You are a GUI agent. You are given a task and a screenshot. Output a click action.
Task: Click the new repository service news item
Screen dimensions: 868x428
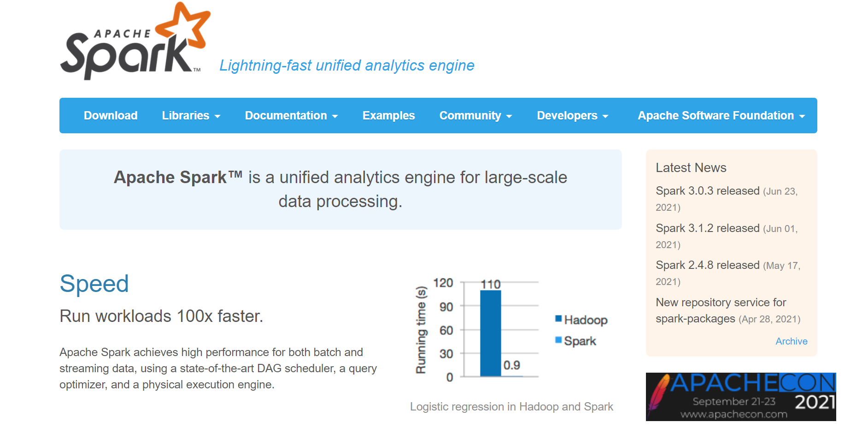pyautogui.click(x=720, y=302)
